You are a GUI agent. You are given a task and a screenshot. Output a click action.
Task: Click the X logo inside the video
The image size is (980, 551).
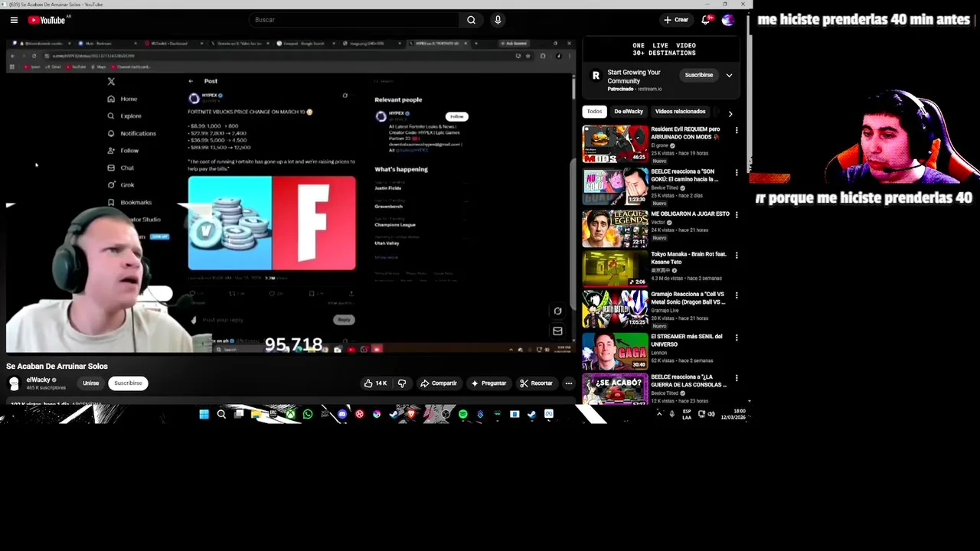111,81
